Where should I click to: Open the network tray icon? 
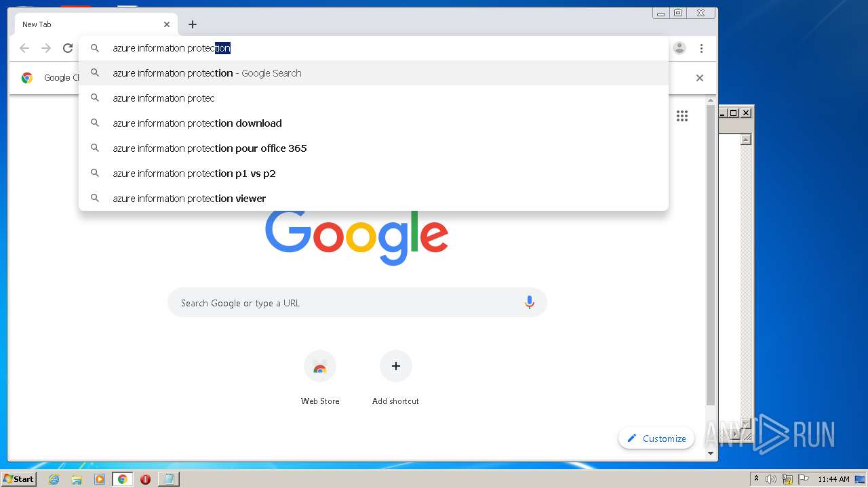click(x=787, y=479)
